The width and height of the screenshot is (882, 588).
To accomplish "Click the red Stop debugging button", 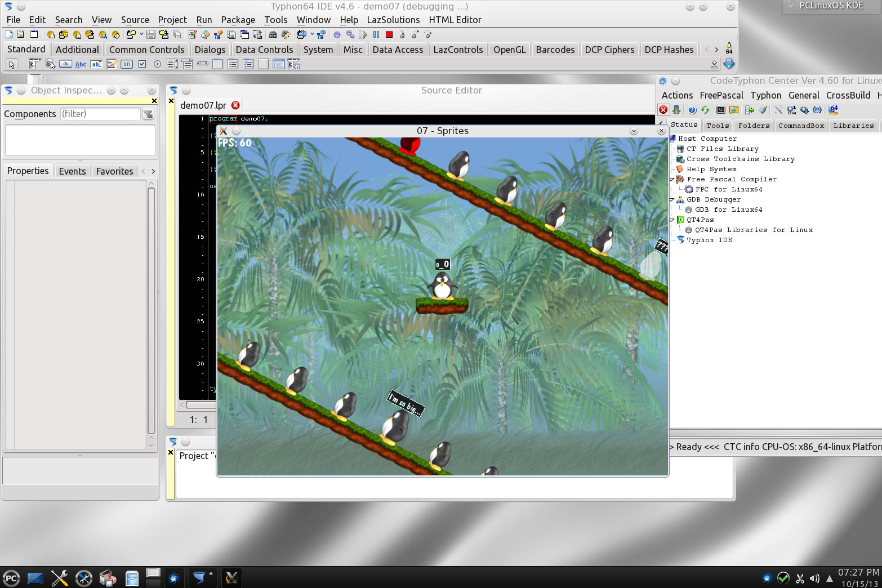I will click(389, 34).
